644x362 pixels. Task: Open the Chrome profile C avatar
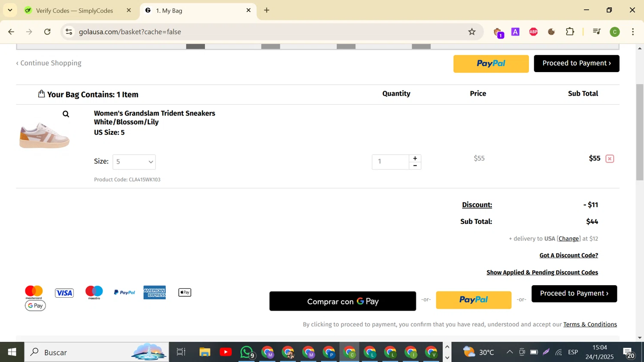pos(615,32)
